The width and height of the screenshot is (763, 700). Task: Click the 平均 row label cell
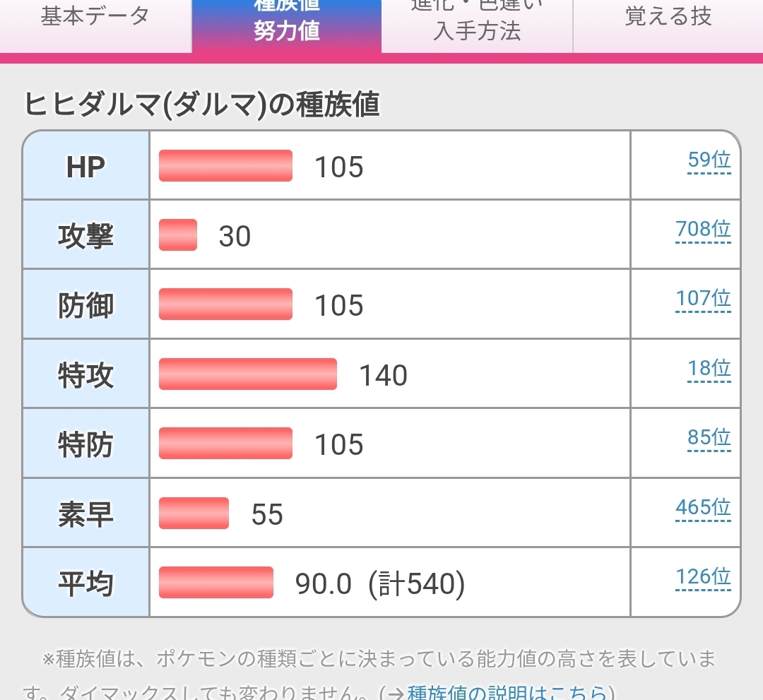(85, 583)
